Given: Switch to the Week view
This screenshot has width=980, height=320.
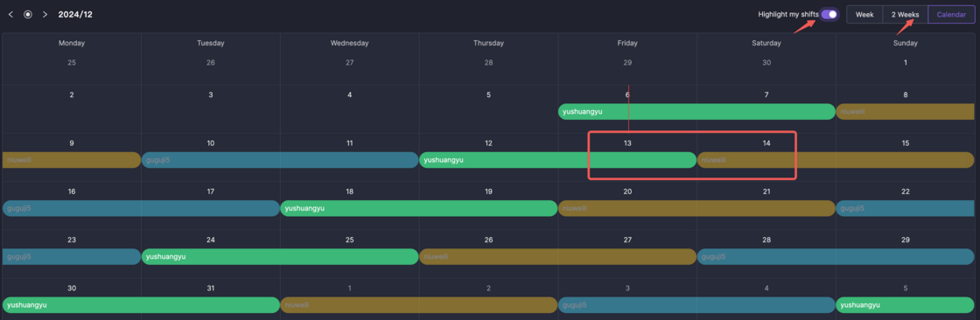Looking at the screenshot, I should click(x=864, y=14).
